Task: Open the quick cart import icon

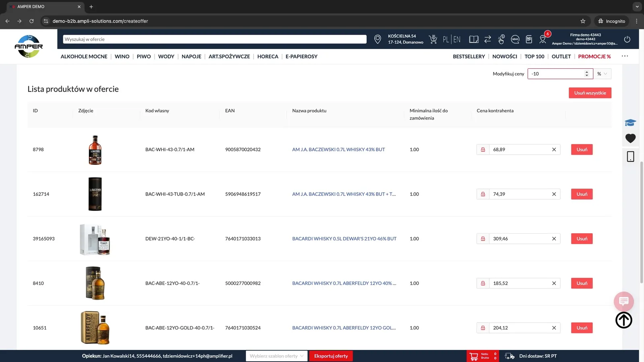Action: point(433,39)
